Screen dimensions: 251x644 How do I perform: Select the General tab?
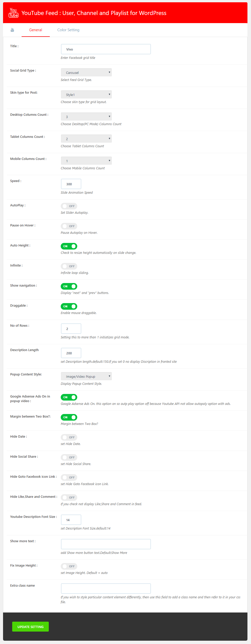[x=36, y=30]
